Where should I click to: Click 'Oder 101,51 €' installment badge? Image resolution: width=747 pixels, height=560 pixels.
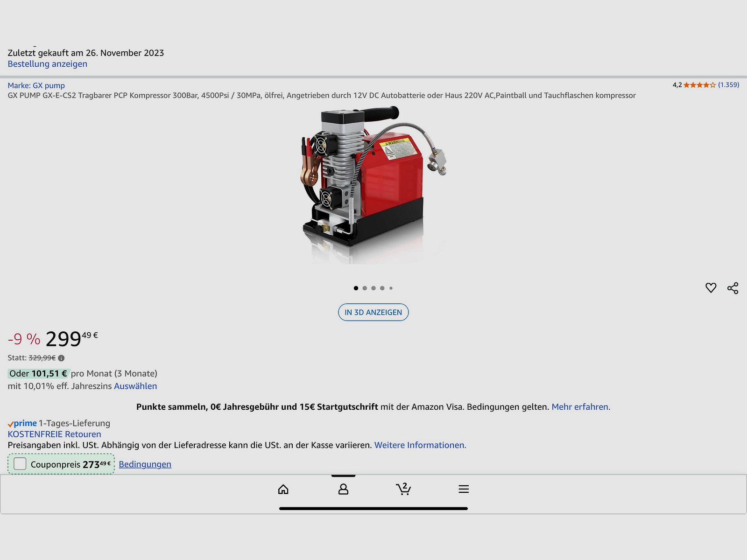[38, 373]
